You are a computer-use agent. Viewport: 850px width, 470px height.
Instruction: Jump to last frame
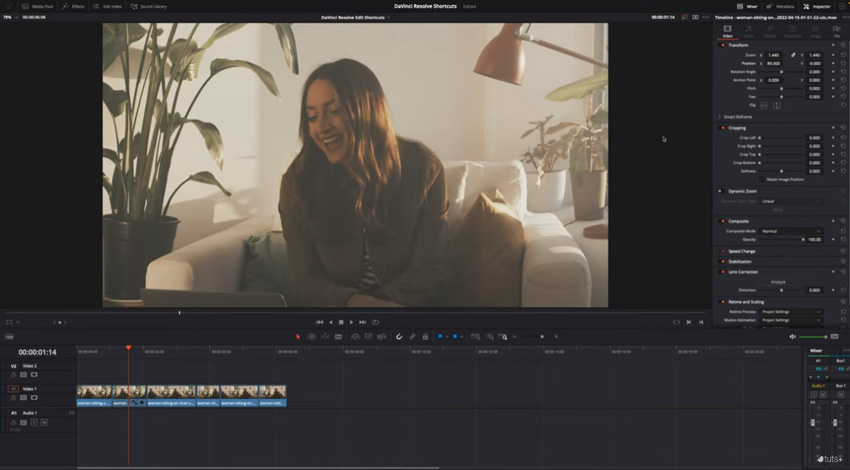click(x=363, y=322)
